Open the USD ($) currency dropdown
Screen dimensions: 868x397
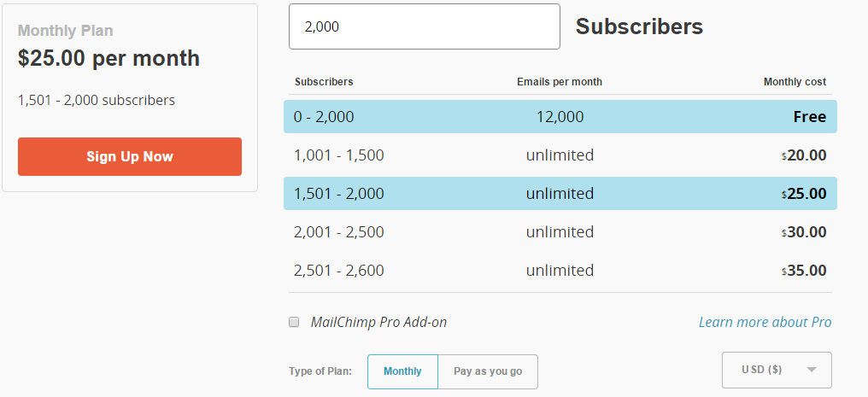(777, 370)
